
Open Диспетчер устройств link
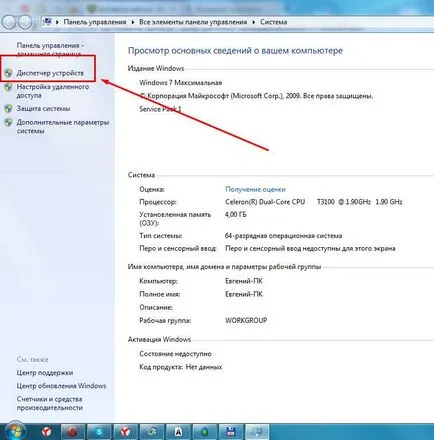50,73
